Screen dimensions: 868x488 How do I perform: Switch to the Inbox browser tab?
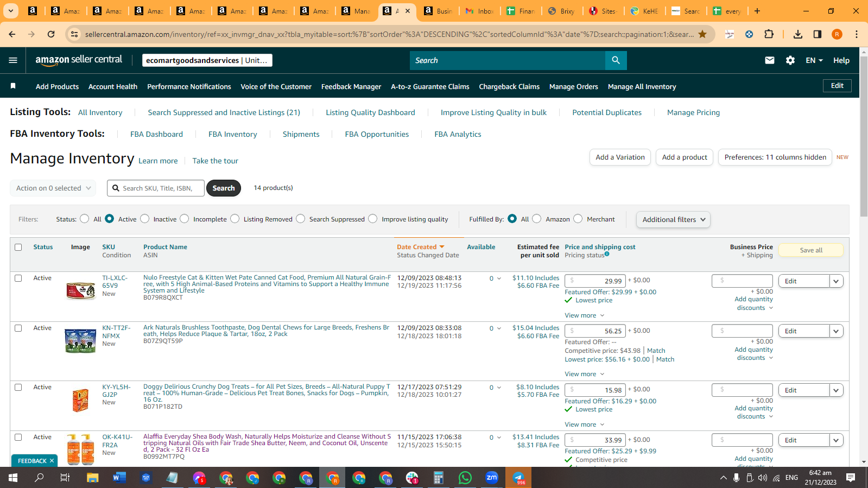coord(479,11)
